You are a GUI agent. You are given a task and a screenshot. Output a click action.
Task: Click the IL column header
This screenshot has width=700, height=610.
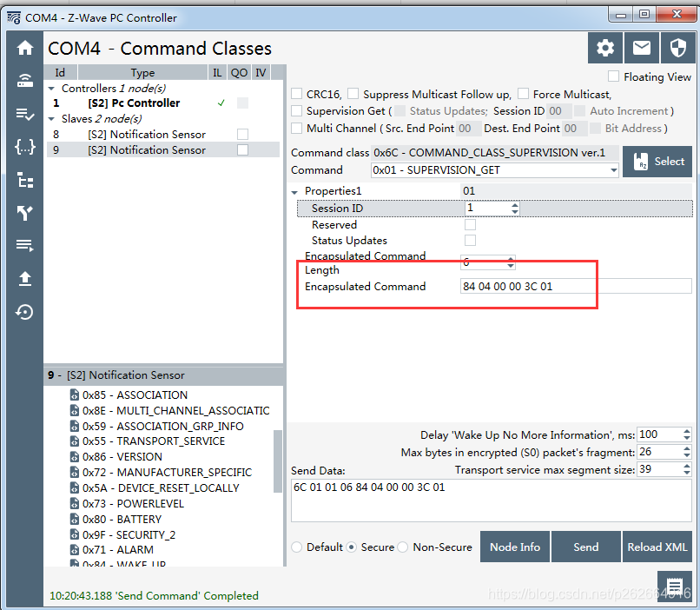click(x=217, y=72)
